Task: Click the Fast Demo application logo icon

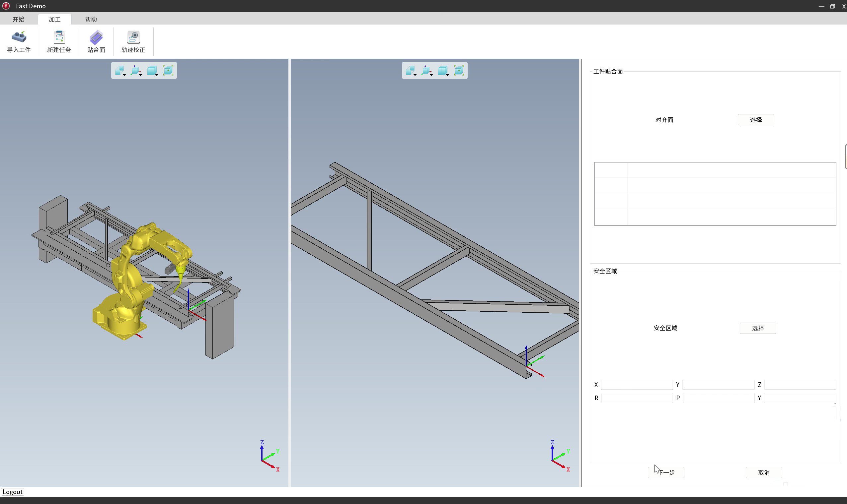Action: click(x=6, y=6)
